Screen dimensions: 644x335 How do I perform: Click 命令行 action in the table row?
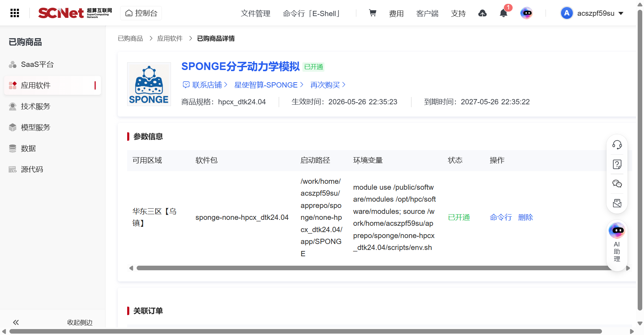(501, 217)
